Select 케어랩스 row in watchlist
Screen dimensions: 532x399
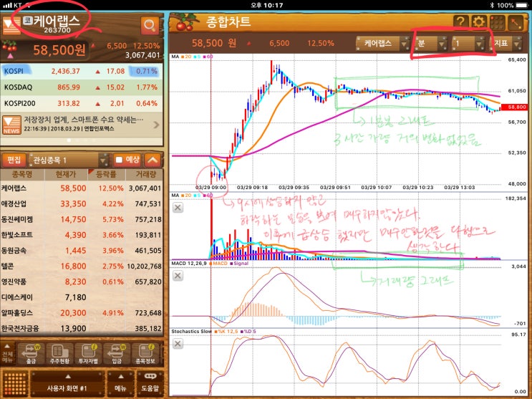point(82,188)
